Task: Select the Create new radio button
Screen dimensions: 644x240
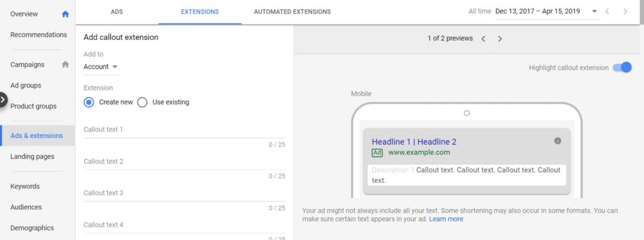Action: [89, 102]
